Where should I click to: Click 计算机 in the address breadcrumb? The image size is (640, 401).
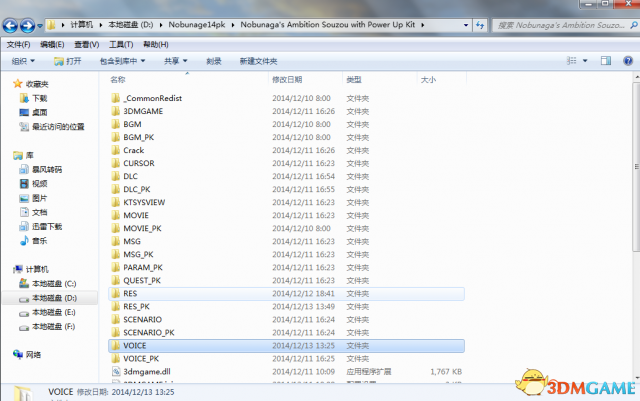82,25
